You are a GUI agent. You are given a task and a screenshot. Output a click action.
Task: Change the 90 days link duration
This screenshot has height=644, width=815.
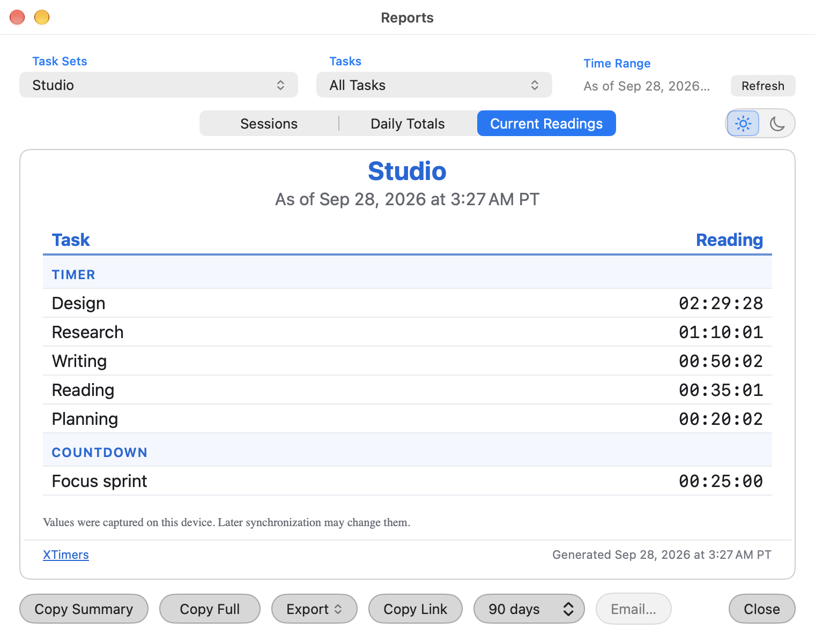pyautogui.click(x=529, y=609)
